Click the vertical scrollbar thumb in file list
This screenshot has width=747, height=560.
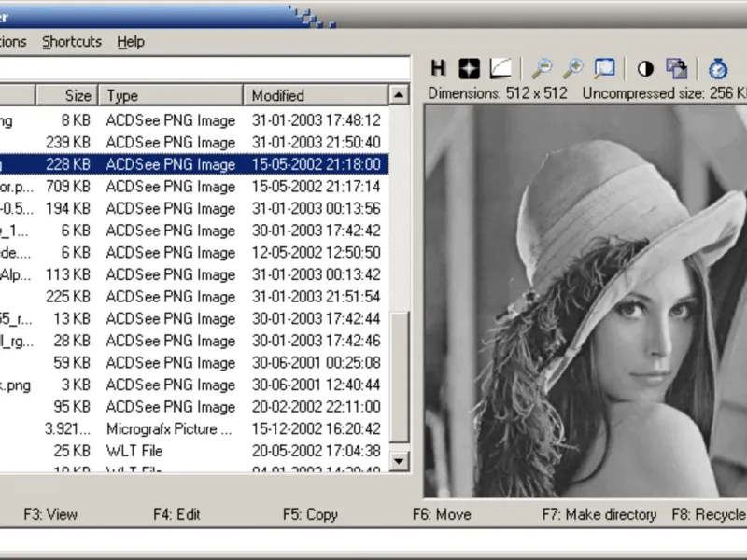(x=399, y=377)
